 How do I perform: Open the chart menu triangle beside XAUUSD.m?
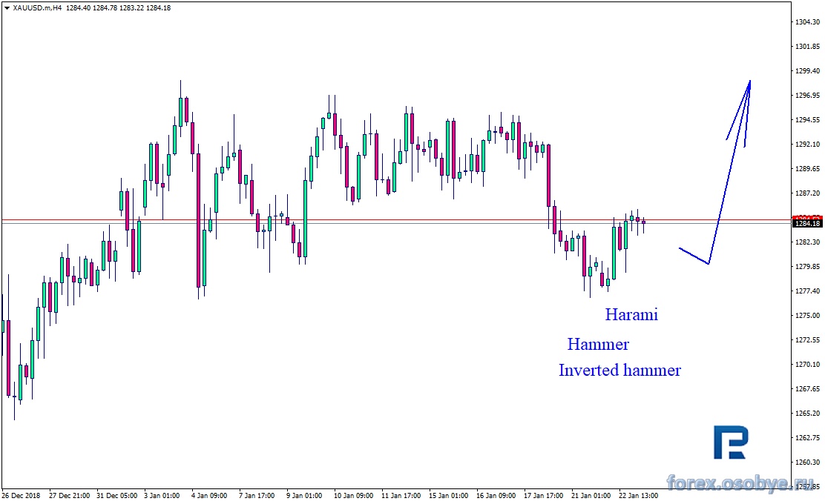(x=7, y=8)
